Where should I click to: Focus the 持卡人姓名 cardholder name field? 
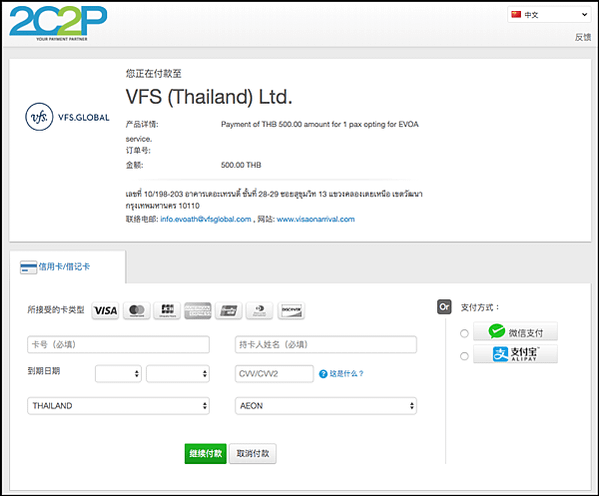pos(326,345)
